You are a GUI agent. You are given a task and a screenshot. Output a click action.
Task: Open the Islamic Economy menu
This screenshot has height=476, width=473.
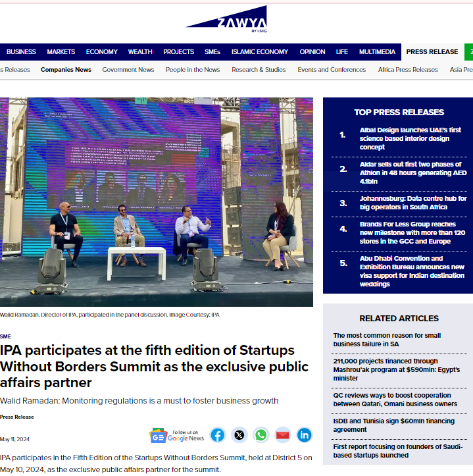[260, 52]
